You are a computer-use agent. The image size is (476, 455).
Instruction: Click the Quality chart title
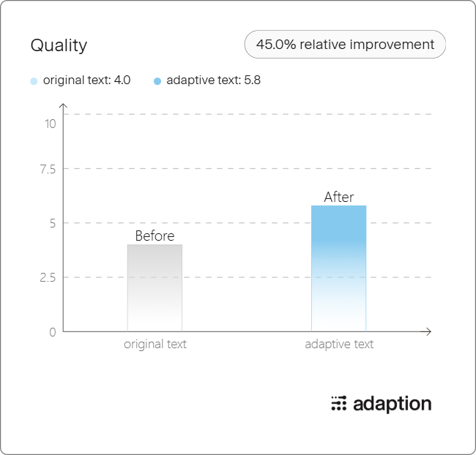pos(59,45)
